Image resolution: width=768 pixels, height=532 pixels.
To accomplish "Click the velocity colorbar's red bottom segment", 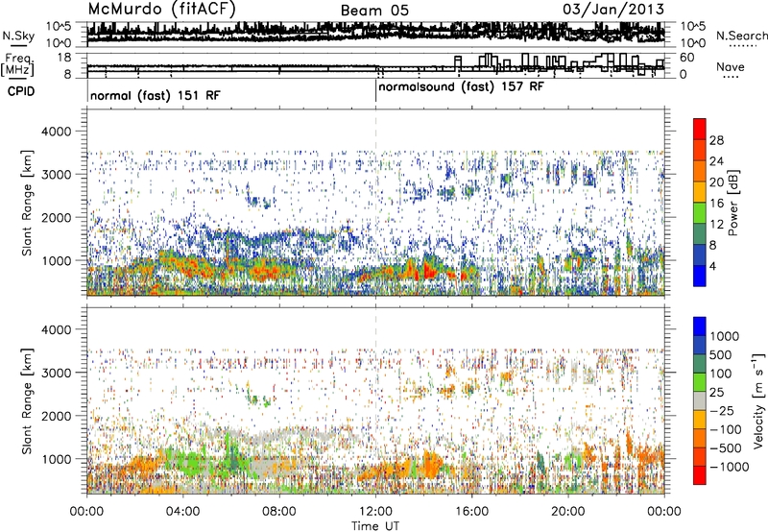I will (x=700, y=475).
